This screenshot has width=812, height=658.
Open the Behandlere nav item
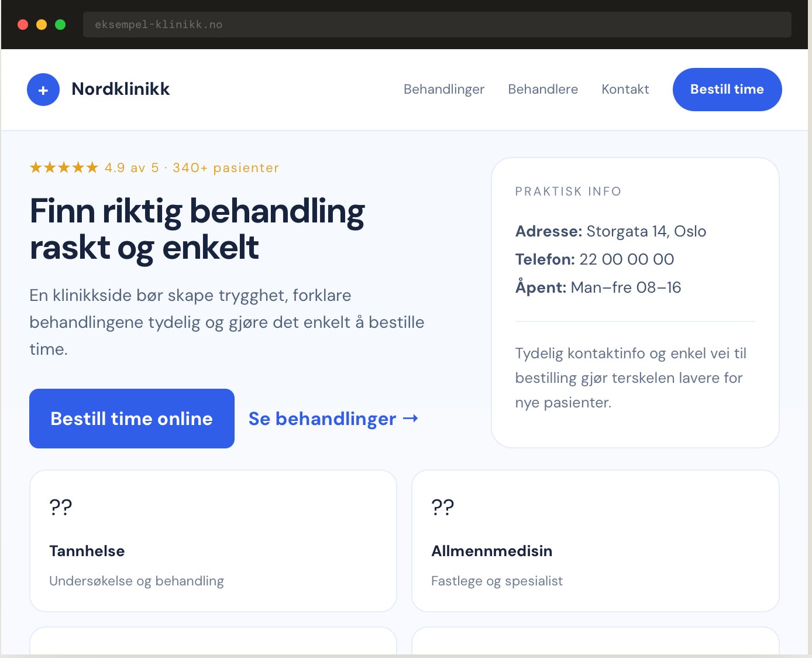[543, 89]
